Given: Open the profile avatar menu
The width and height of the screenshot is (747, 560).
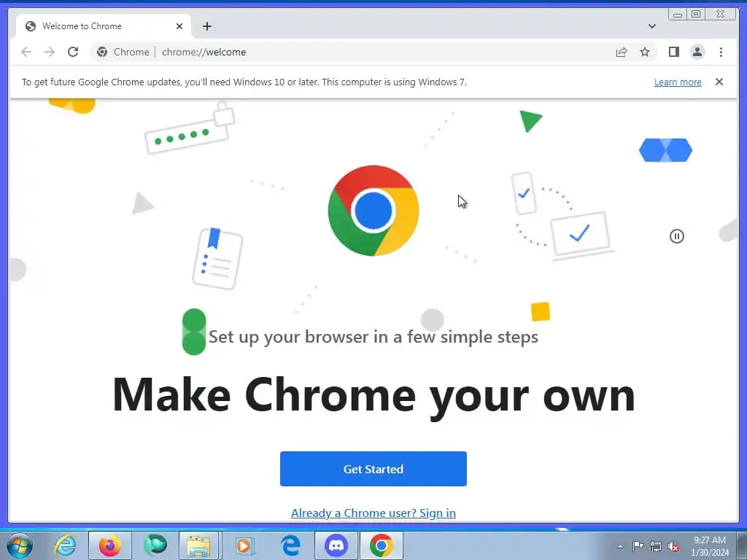Looking at the screenshot, I should (697, 52).
